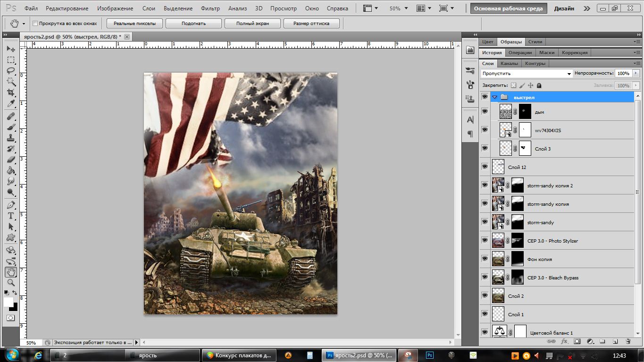Select the Brush tool
This screenshot has height=362, width=644.
11,127
